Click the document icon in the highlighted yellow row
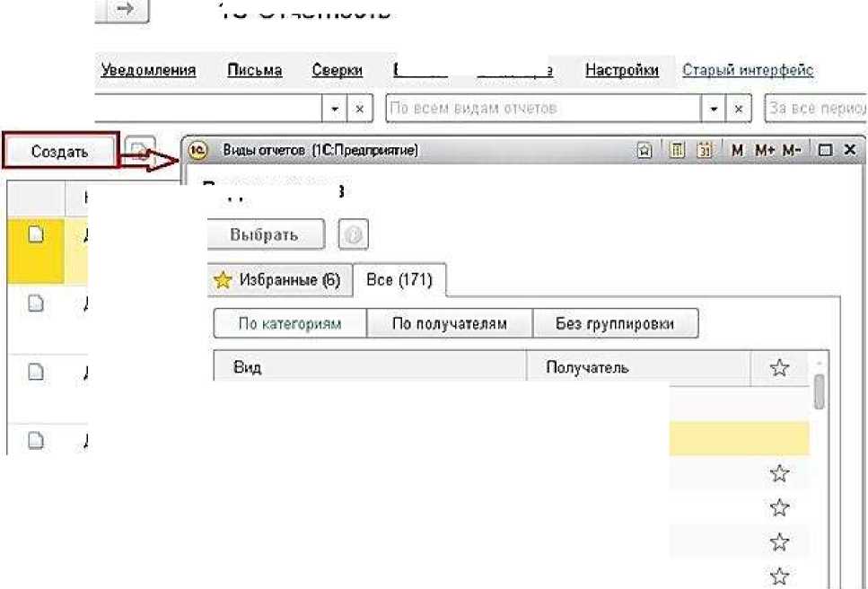The height and width of the screenshot is (589, 868). 36,234
